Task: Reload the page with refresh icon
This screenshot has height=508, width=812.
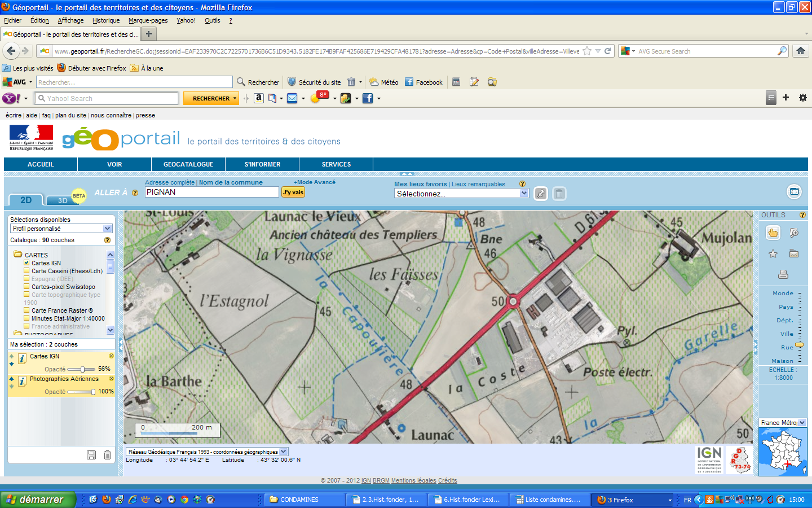Action: pos(608,51)
